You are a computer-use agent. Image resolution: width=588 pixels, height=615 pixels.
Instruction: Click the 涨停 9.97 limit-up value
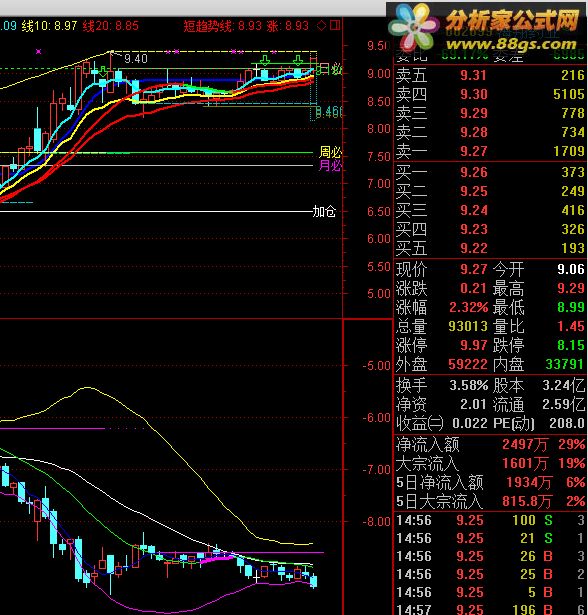[x=473, y=345]
